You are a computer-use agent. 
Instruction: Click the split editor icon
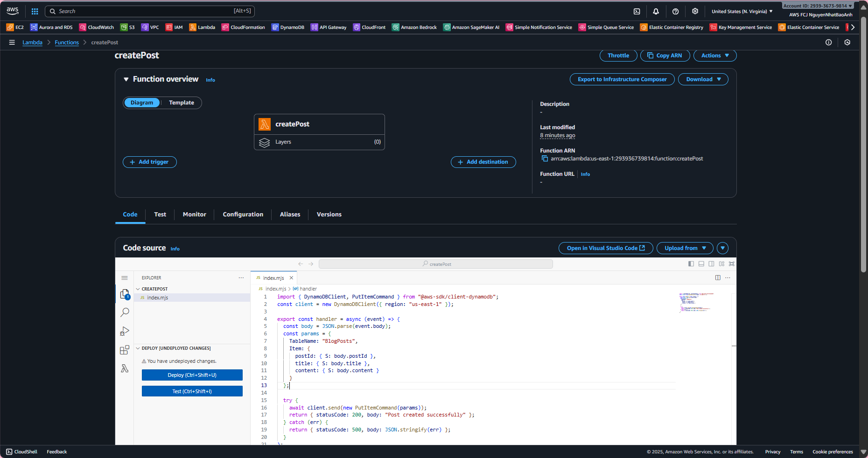click(x=718, y=278)
